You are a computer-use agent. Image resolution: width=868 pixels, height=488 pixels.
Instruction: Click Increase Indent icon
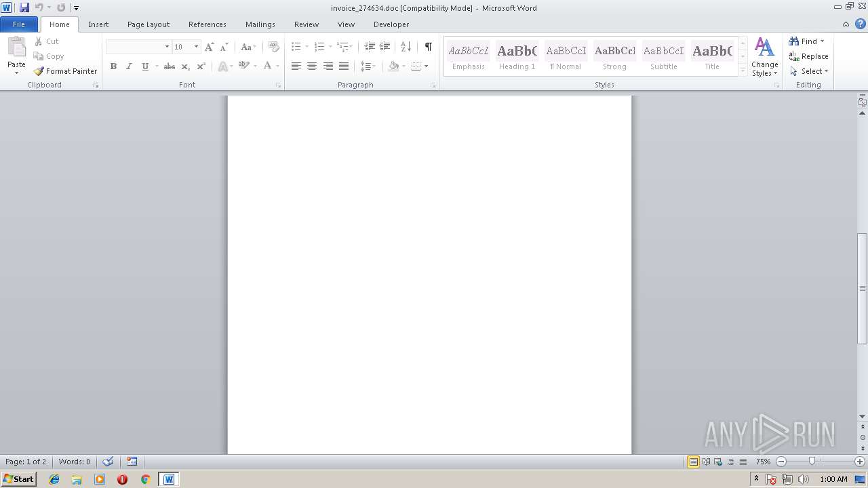[384, 47]
